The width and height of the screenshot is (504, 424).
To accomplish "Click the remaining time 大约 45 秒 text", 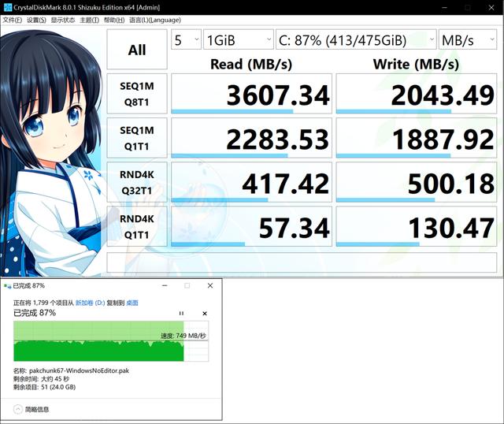I will point(55,378).
